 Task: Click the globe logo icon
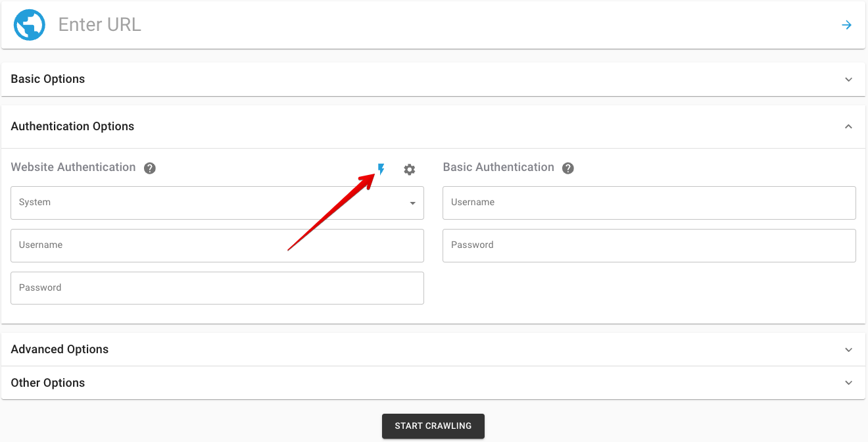30,25
